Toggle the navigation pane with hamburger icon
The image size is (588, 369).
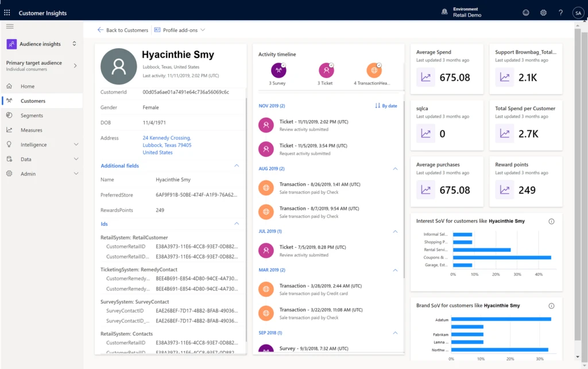coord(9,26)
